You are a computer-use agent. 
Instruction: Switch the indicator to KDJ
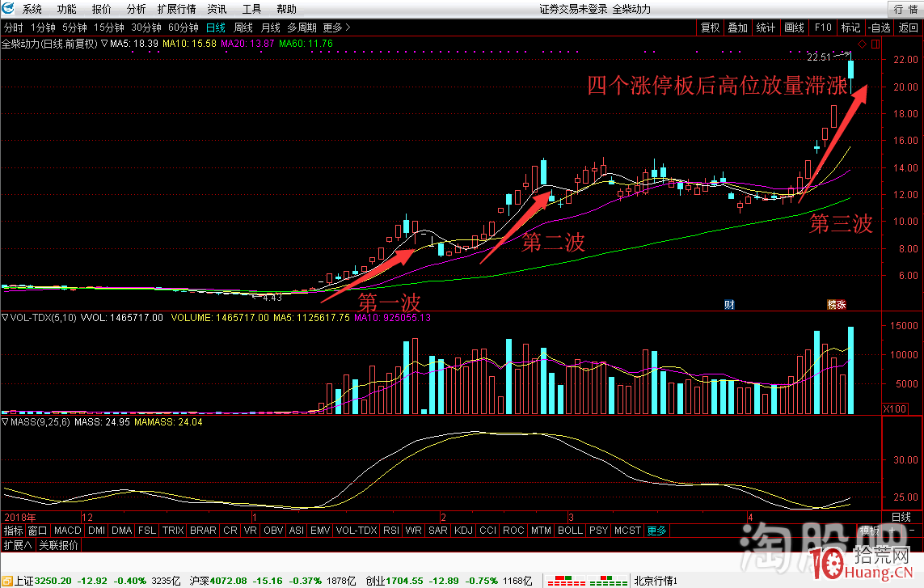click(x=463, y=531)
